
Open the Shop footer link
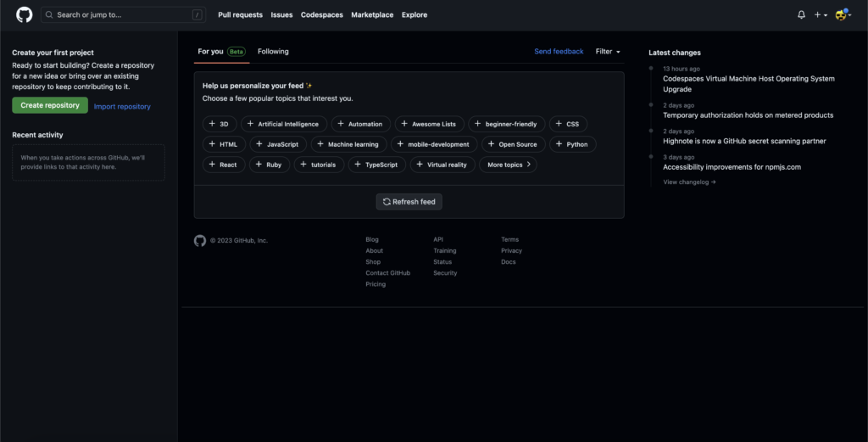(373, 261)
